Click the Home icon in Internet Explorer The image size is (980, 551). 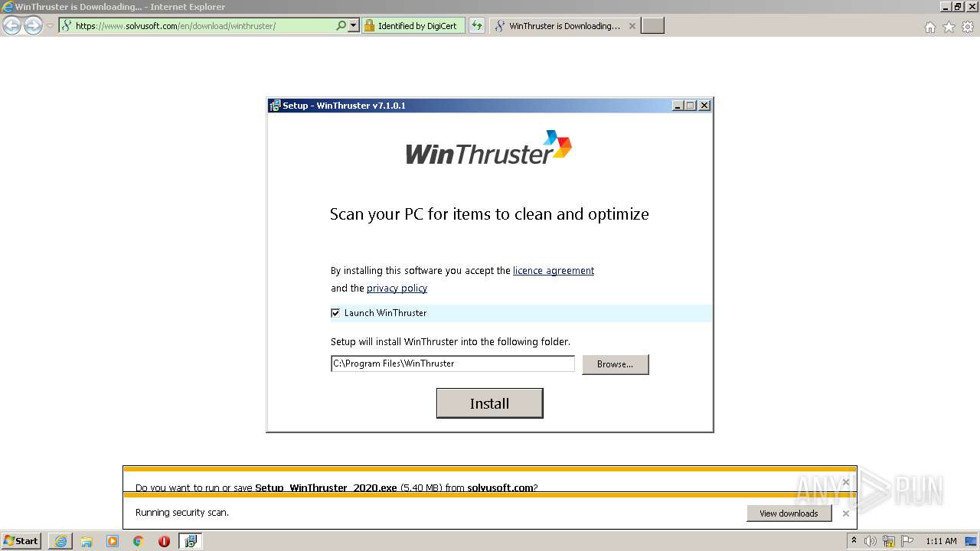[x=930, y=27]
